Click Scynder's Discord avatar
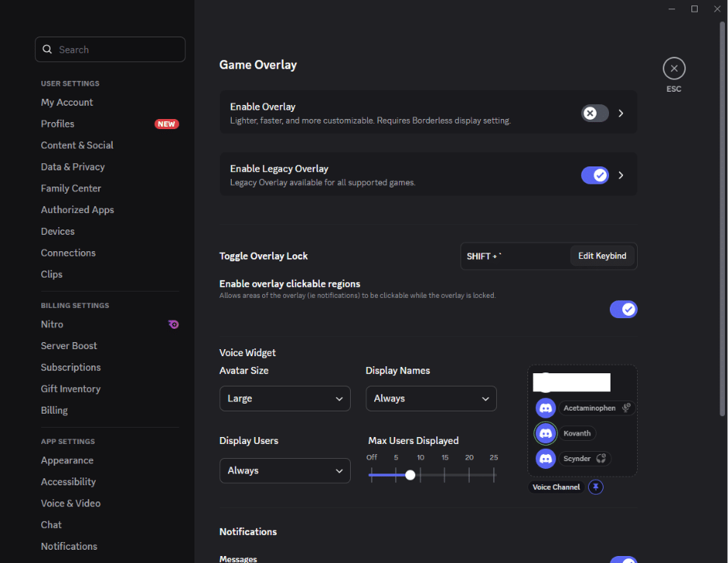Image resolution: width=728 pixels, height=563 pixels. point(545,459)
